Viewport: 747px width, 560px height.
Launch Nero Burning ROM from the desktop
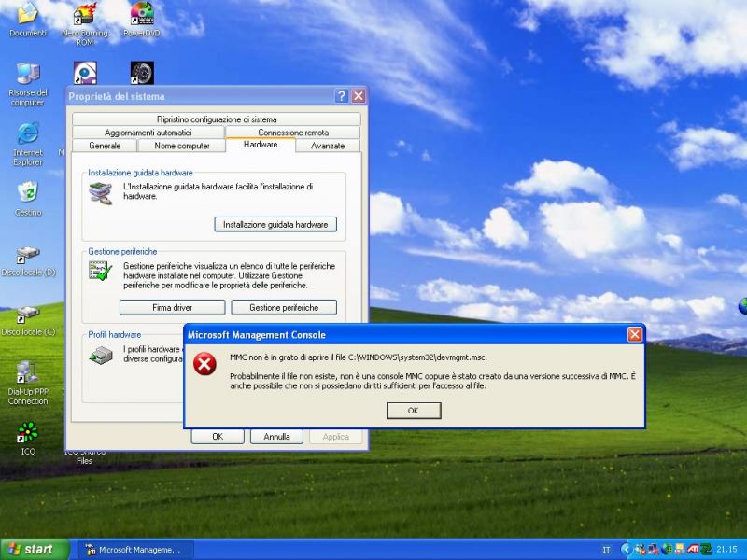[85, 22]
